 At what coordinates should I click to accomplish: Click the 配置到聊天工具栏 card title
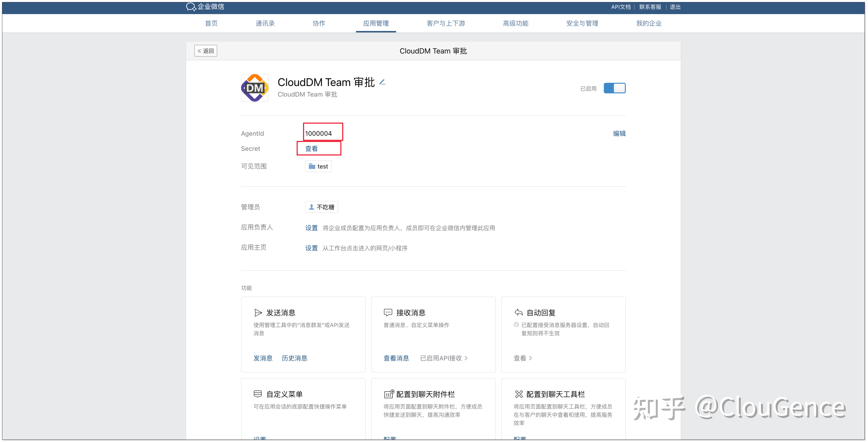(x=556, y=394)
